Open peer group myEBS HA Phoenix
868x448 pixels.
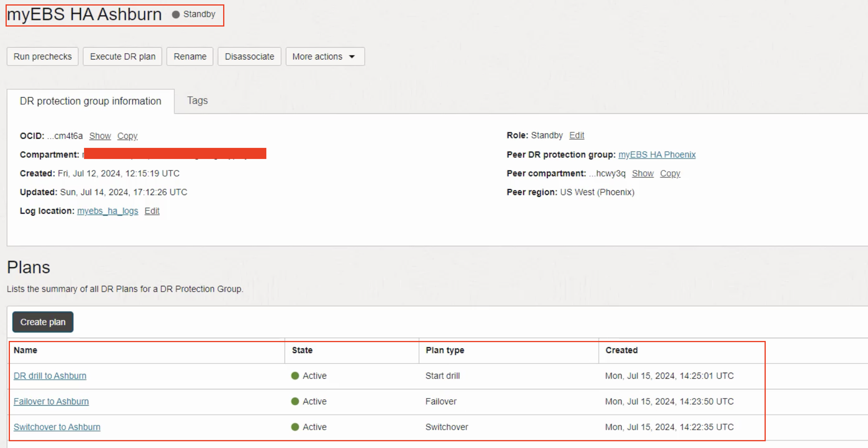(657, 155)
